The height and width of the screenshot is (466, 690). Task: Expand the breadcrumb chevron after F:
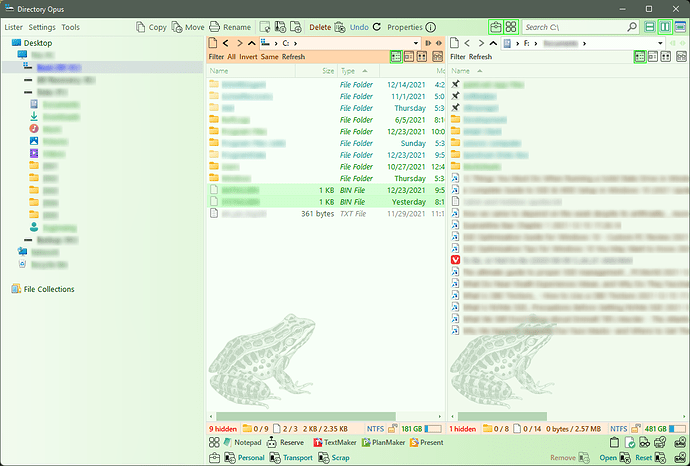pyautogui.click(x=536, y=43)
